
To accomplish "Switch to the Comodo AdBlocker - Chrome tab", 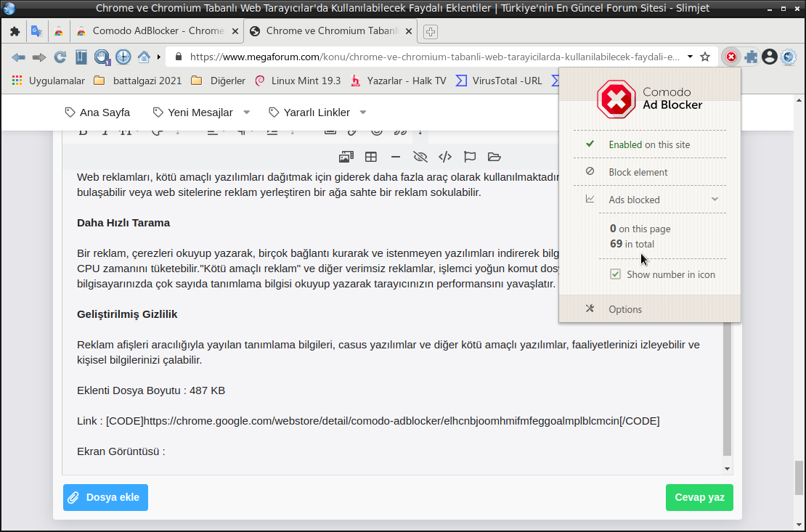I will point(158,30).
